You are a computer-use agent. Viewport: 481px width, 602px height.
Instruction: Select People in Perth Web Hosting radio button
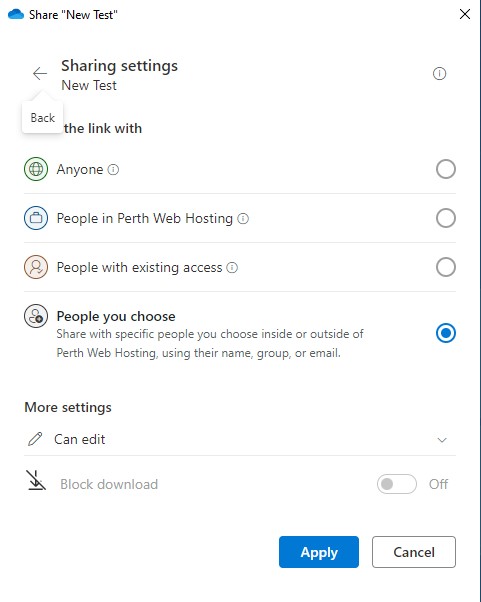(446, 218)
